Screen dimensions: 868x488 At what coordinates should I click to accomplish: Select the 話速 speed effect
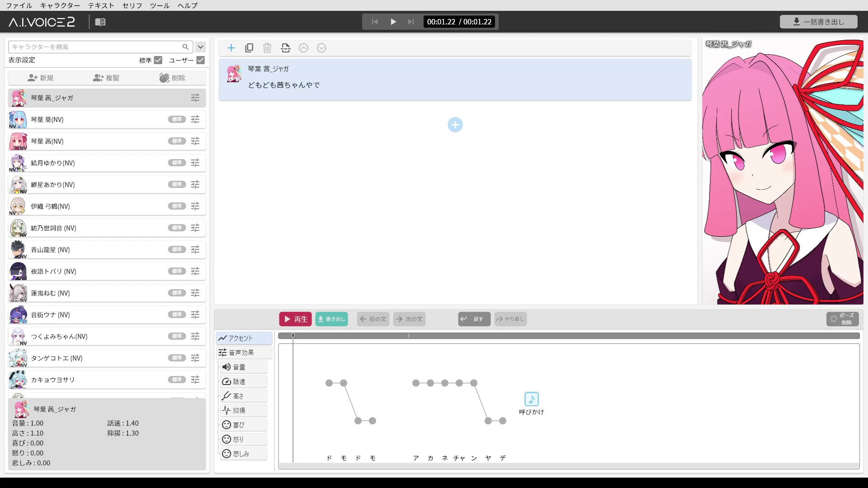pos(244,381)
